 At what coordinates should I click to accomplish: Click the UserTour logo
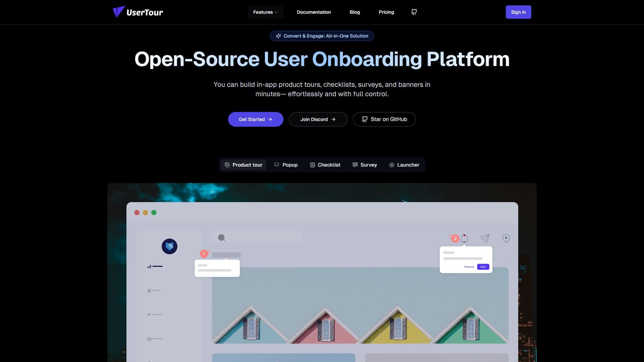(x=138, y=12)
